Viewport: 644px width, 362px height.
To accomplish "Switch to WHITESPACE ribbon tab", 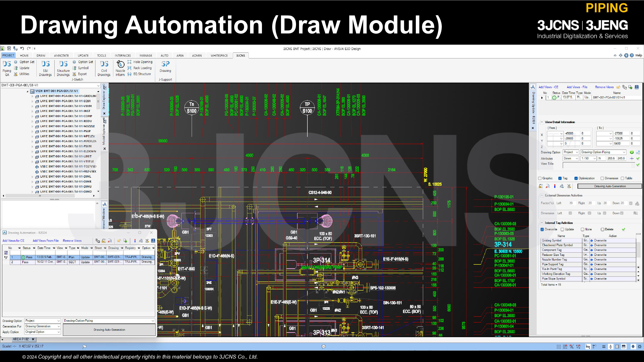I will (x=219, y=56).
